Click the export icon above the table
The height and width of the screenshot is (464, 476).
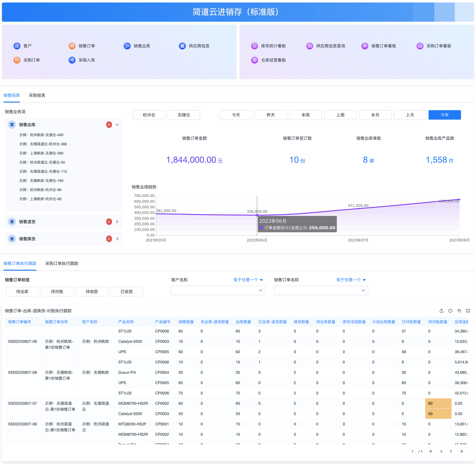441,311
